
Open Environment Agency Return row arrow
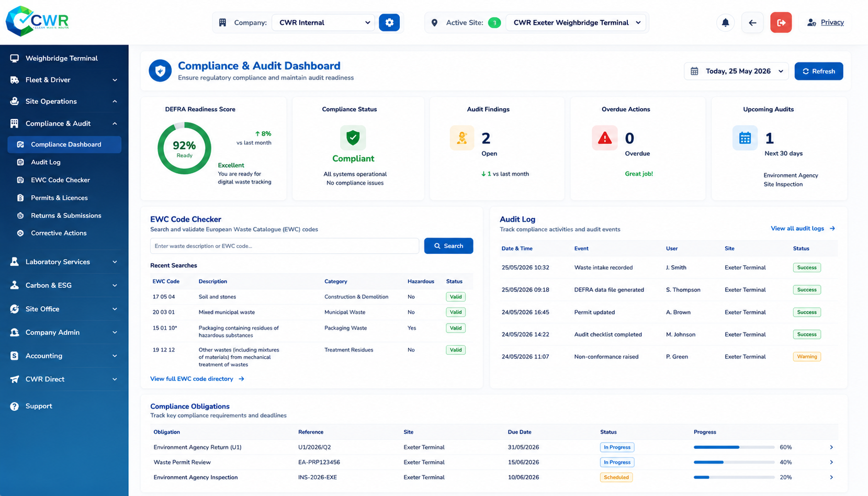(x=831, y=447)
